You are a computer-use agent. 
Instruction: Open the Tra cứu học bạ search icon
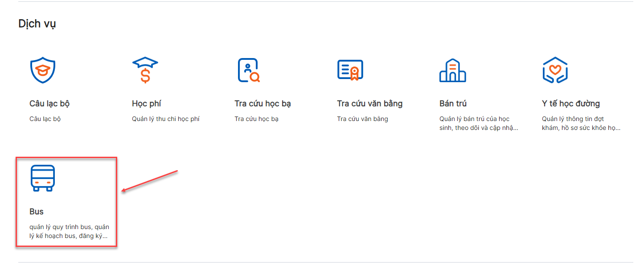[248, 70]
